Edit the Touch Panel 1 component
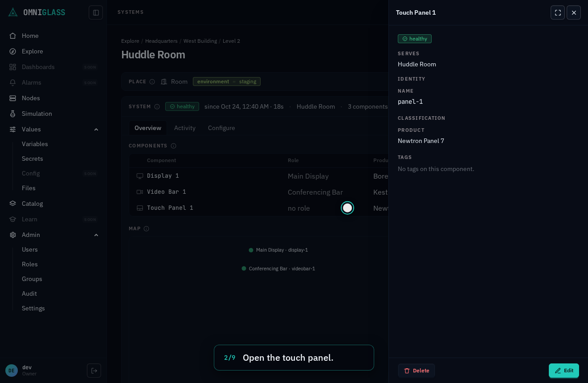The width and height of the screenshot is (588, 383). pyautogui.click(x=564, y=371)
